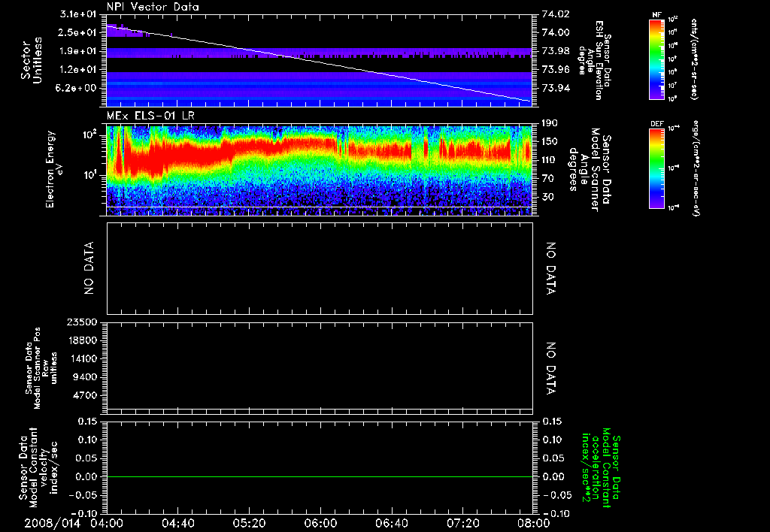Click the '08:00' time axis label
Viewport: 770px width, 532px height.
tap(534, 523)
